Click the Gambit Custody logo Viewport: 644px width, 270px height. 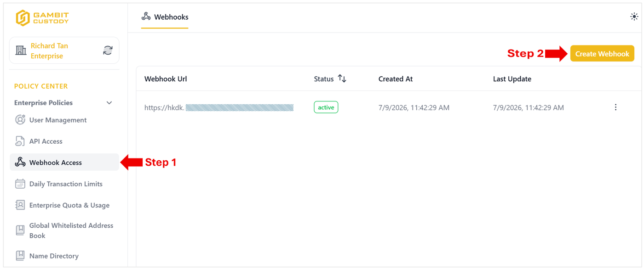coord(42,18)
